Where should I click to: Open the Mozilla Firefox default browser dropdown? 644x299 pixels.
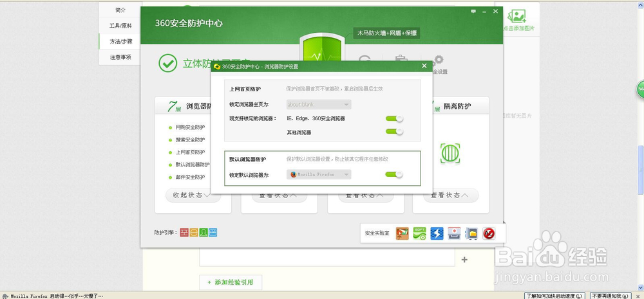(x=319, y=174)
